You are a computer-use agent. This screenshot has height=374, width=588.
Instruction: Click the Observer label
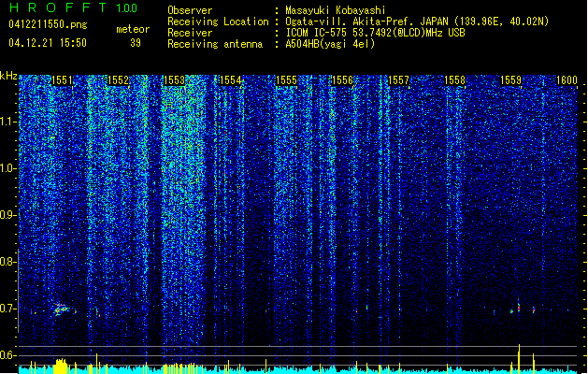tap(190, 10)
